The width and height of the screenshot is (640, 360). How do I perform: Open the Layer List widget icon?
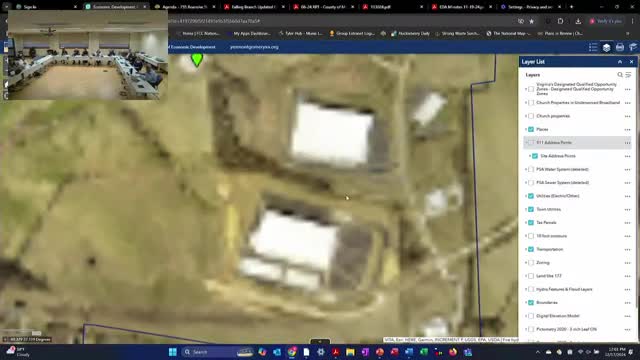tap(607, 47)
